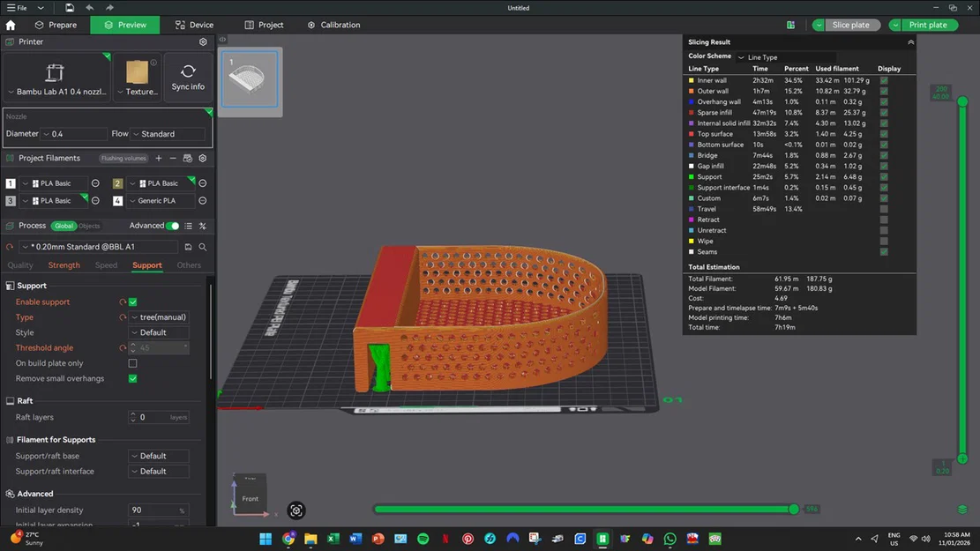Open Support/raft base filament dropdown
Viewport: 980px width, 551px height.
(159, 456)
